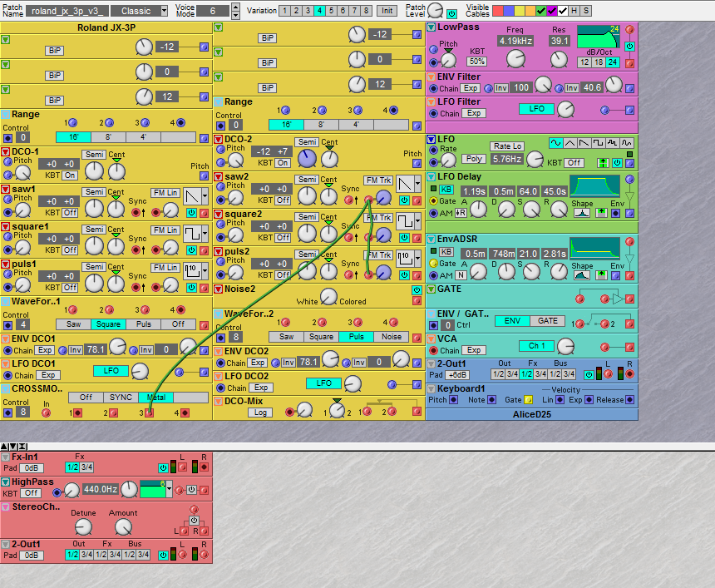
Task: Open HighPass slope dropdown arrow
Action: tap(169, 489)
